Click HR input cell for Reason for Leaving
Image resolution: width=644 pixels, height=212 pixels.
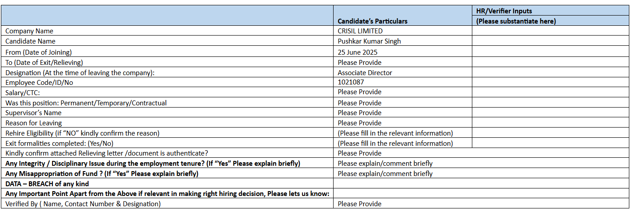[x=550, y=123]
